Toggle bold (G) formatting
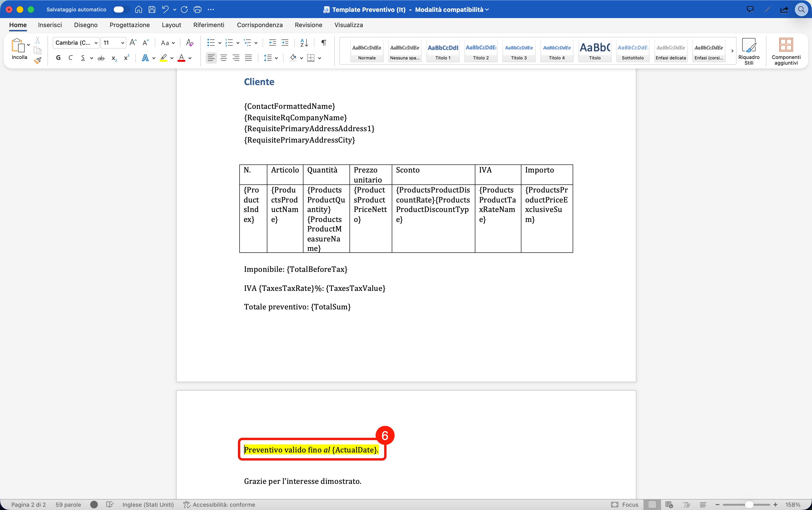 tap(58, 58)
